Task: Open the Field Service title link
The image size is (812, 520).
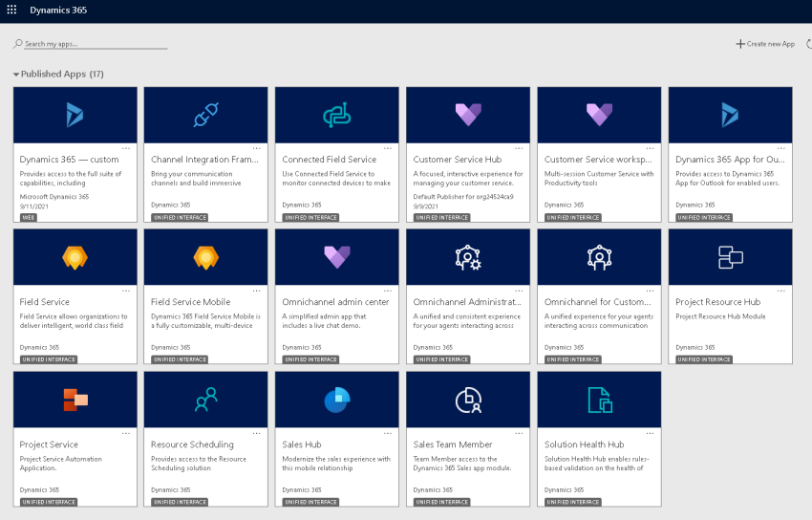Action: coord(45,302)
